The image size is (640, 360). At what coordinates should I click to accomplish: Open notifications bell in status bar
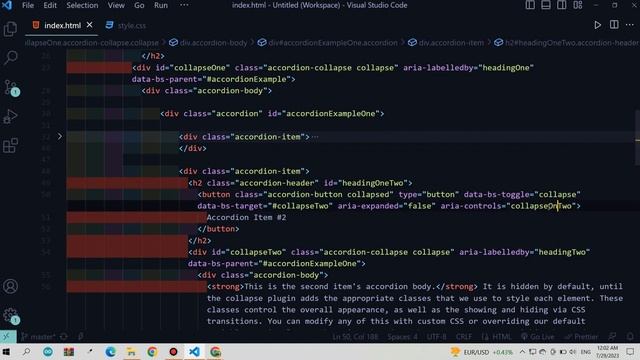[630, 337]
